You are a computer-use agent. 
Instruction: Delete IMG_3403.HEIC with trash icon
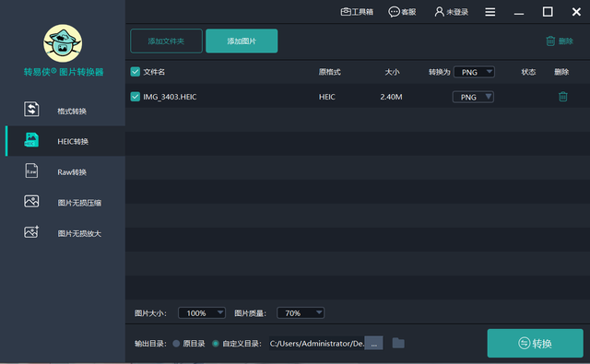tap(563, 97)
